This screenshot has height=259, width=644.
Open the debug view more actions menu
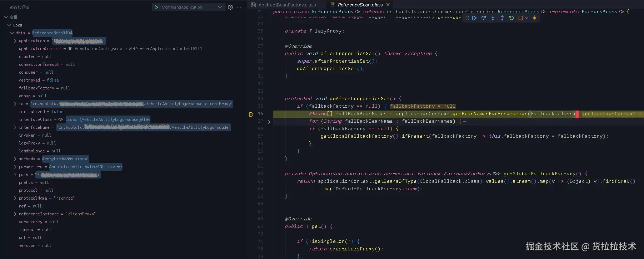[x=239, y=7]
